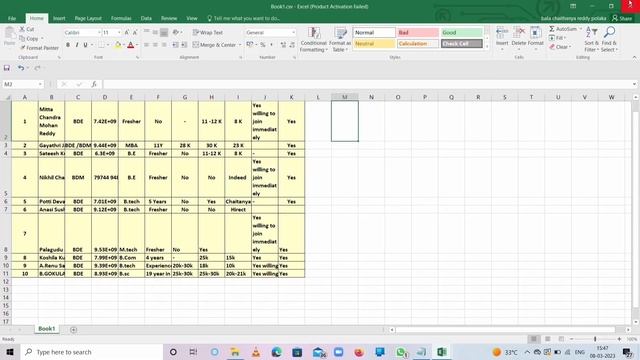Apply the Bad cell style
This screenshot has height=360, width=640.
click(418, 32)
